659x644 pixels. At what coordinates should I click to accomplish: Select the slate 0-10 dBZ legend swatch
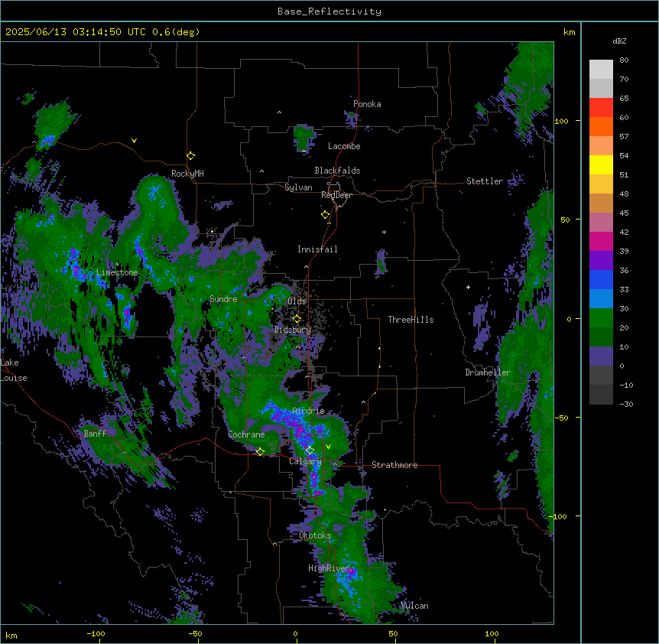point(601,356)
